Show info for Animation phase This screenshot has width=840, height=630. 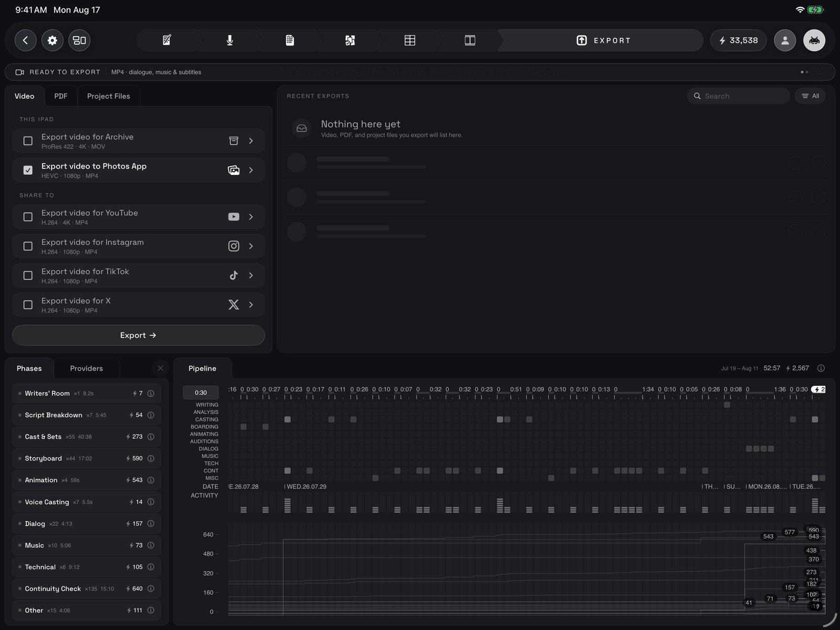point(151,480)
